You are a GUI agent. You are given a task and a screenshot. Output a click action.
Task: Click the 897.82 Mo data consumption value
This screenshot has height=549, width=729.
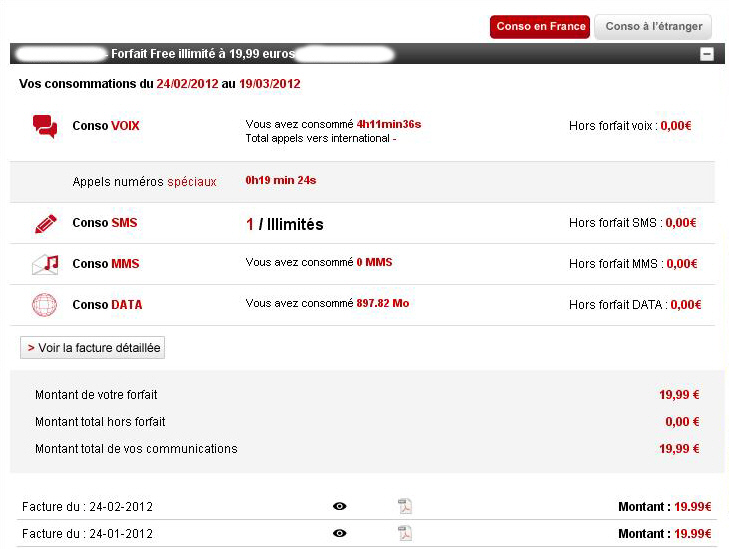pyautogui.click(x=383, y=304)
